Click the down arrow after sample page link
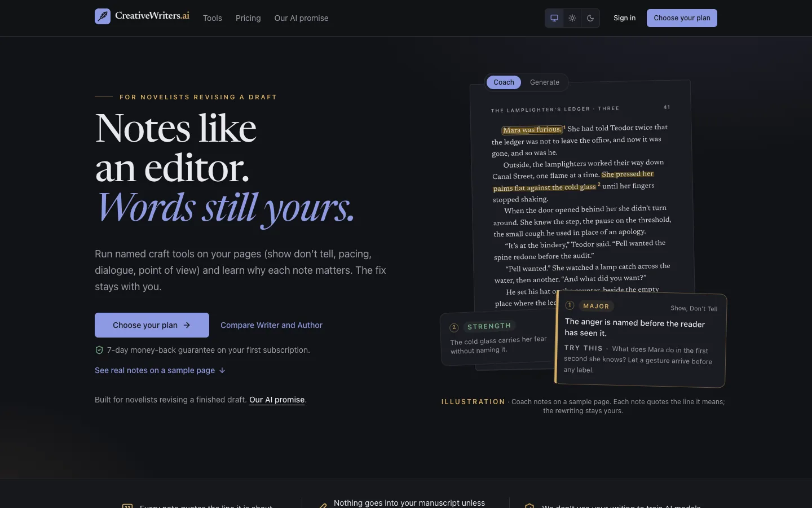 pos(222,370)
